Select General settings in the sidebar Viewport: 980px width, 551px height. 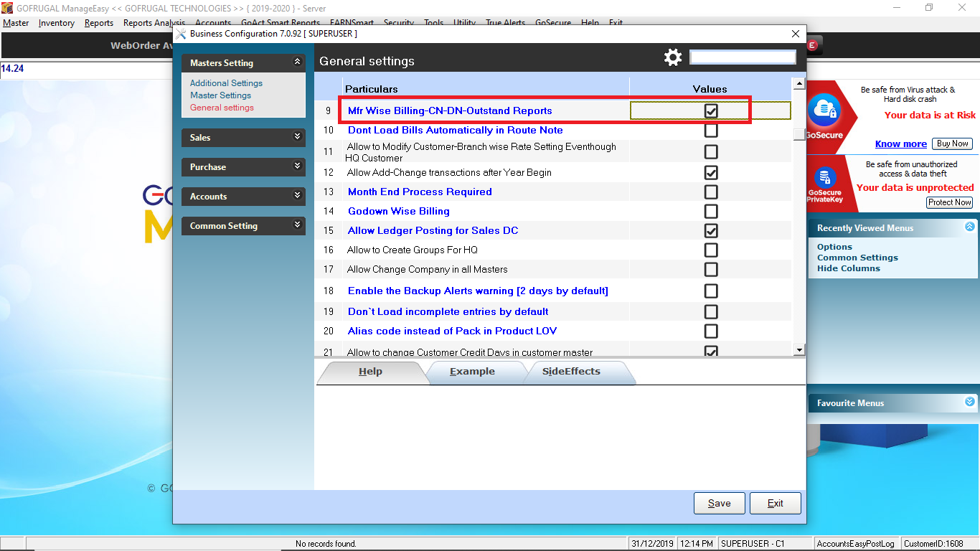(222, 108)
